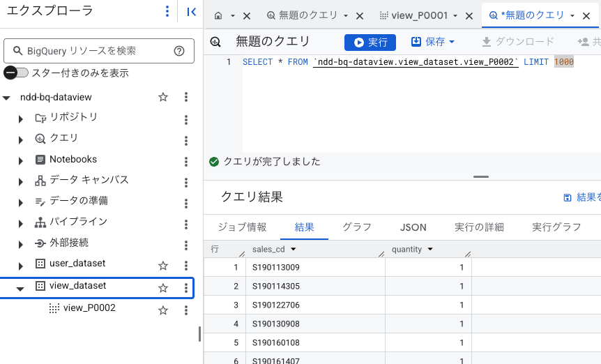
Task: Click the help icon in the search box
Action: pyautogui.click(x=179, y=51)
